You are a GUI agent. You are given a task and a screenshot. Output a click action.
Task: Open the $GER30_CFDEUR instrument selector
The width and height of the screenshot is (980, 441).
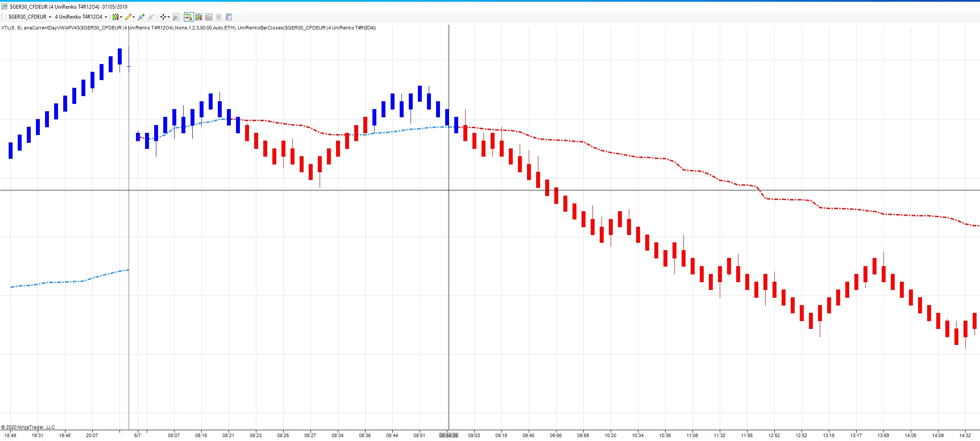point(30,17)
